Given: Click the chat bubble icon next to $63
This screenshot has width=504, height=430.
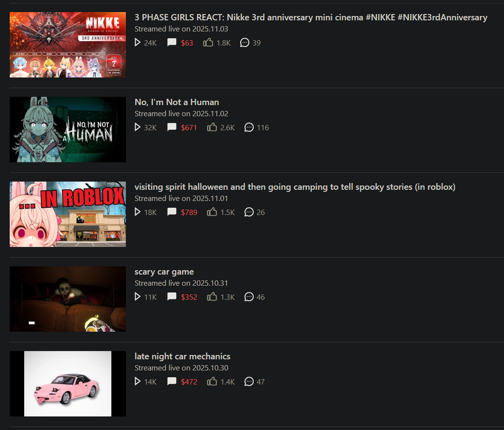Looking at the screenshot, I should (x=172, y=43).
